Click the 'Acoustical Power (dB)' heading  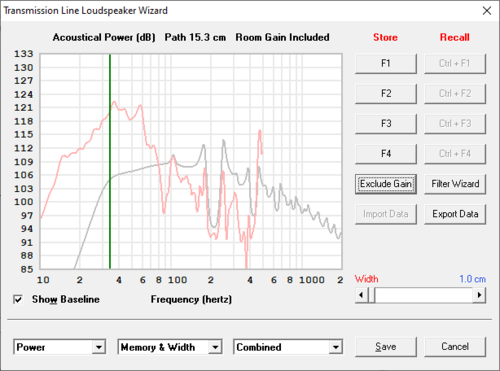(104, 37)
